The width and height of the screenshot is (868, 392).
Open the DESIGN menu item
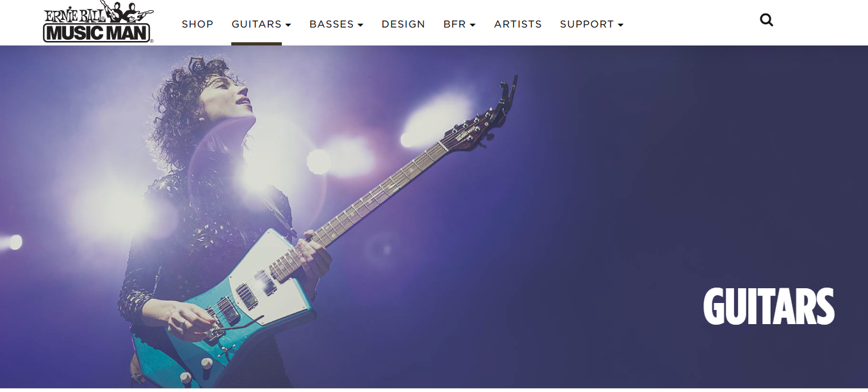point(404,24)
